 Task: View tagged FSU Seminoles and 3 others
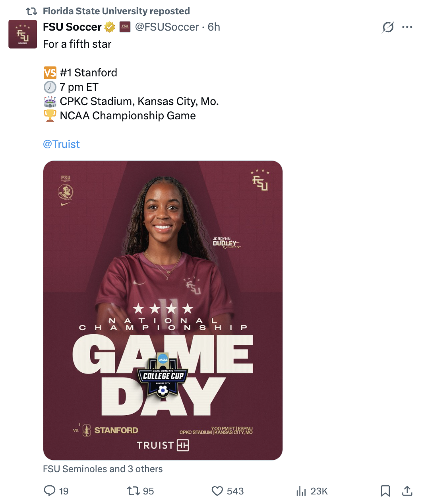[103, 469]
